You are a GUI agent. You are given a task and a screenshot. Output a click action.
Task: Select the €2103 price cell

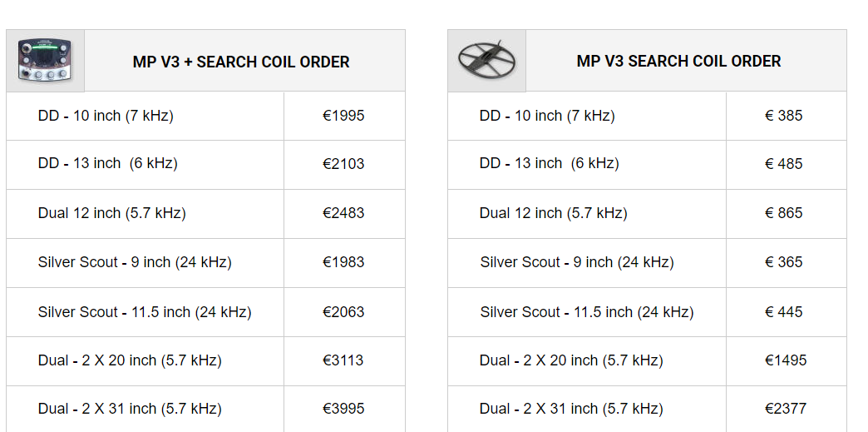point(343,164)
